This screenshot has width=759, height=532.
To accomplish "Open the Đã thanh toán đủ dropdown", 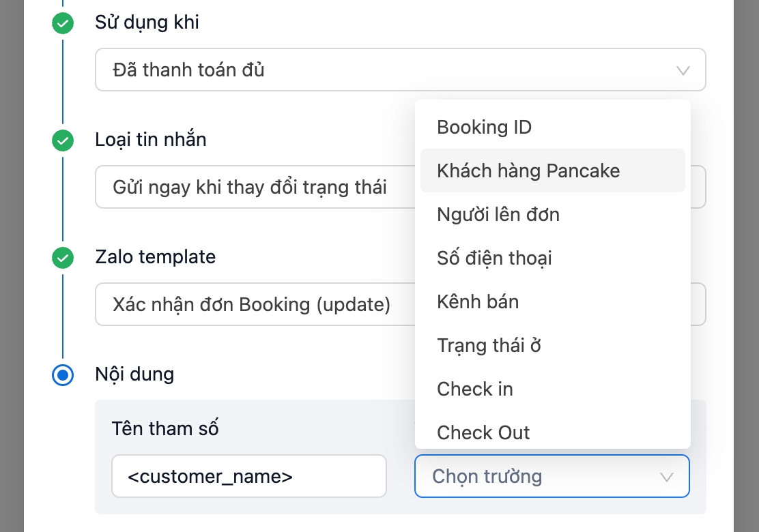I will (382, 70).
